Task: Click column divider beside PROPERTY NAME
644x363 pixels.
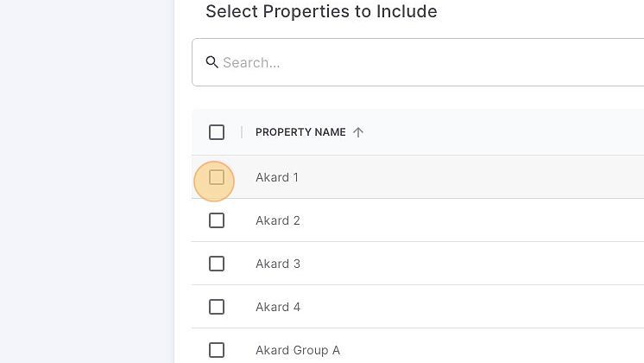Action: tap(242, 132)
